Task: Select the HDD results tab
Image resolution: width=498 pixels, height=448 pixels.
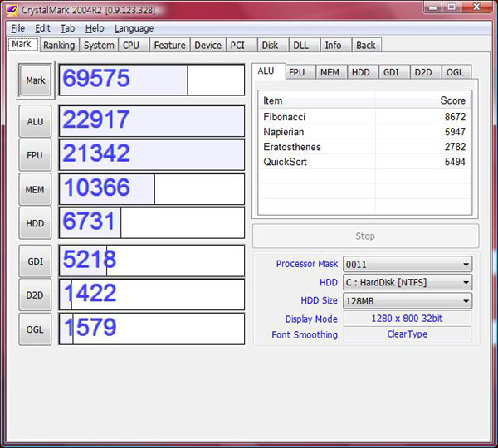Action: (363, 72)
